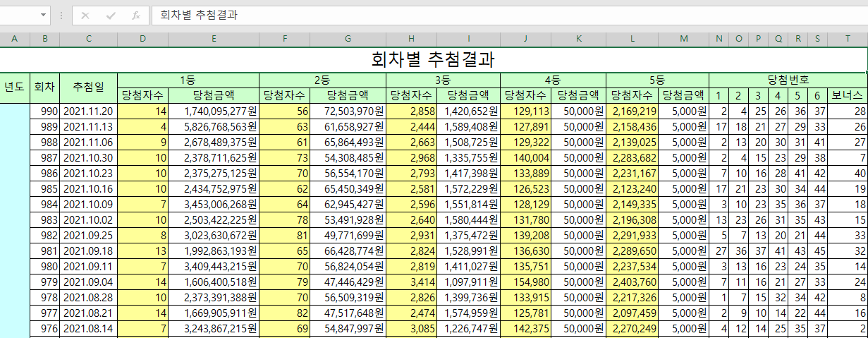Click the Cancel (X) formula bar icon

(85, 15)
